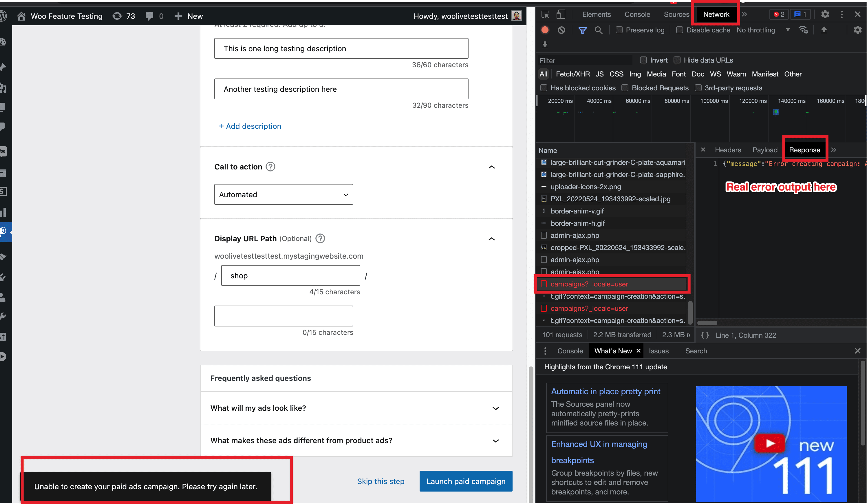Toggle the device emulation toolbar
The image size is (867, 504).
(561, 14)
